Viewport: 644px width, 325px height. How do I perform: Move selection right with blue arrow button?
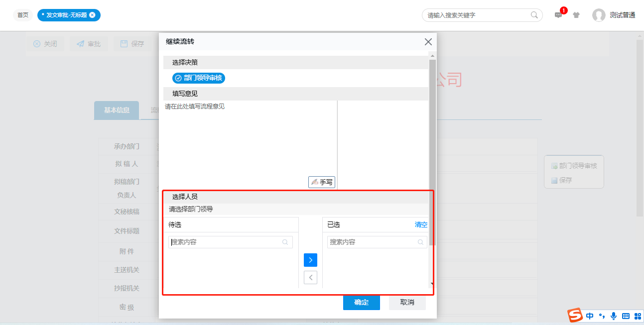click(x=310, y=260)
